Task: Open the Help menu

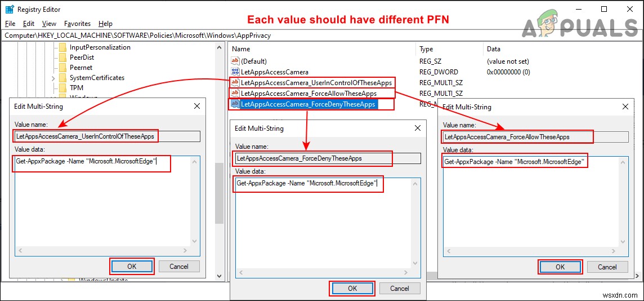Action: [x=106, y=24]
